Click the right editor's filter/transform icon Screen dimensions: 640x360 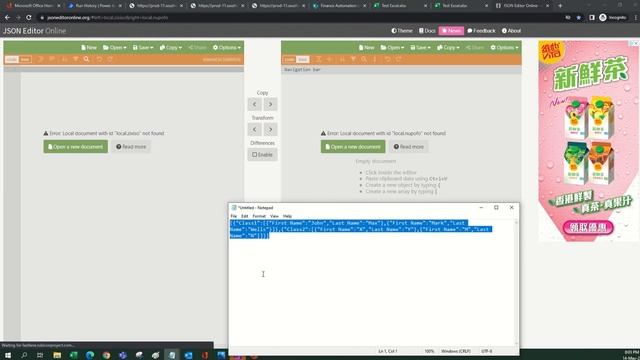[x=353, y=60]
